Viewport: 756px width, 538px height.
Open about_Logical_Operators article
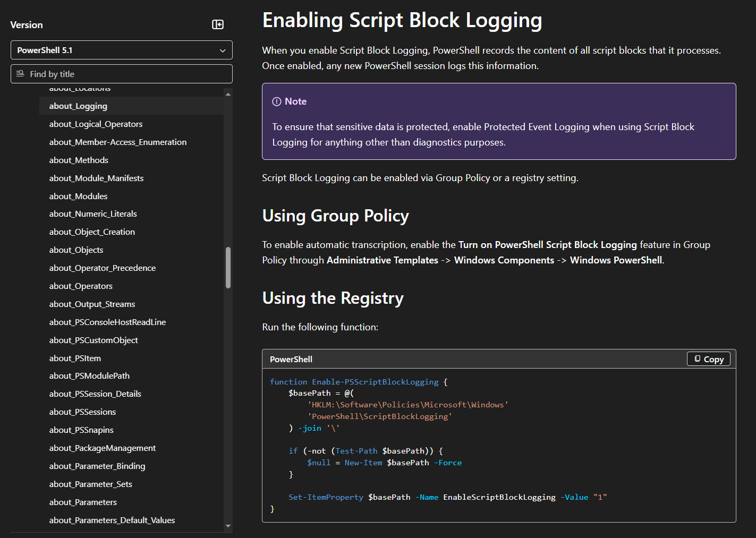pos(96,124)
